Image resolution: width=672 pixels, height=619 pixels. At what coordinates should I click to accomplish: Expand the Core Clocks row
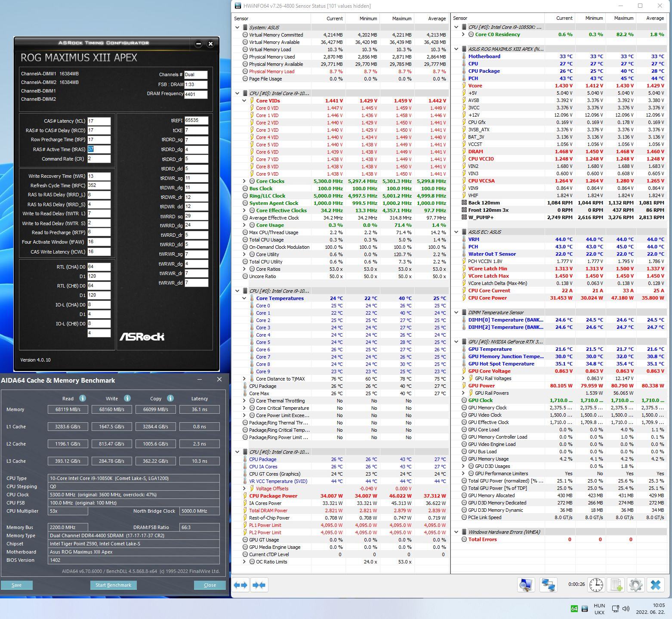[244, 181]
